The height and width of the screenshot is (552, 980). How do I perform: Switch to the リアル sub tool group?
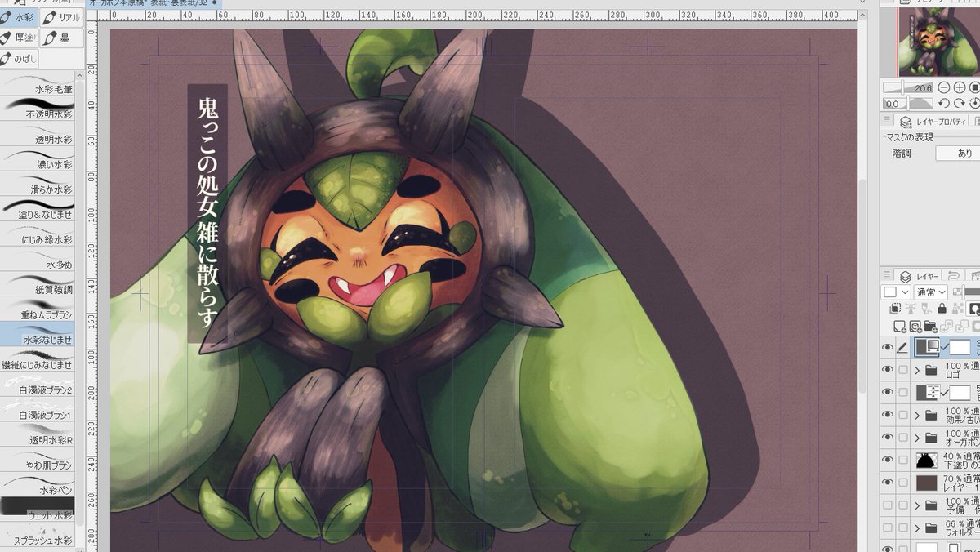(61, 17)
